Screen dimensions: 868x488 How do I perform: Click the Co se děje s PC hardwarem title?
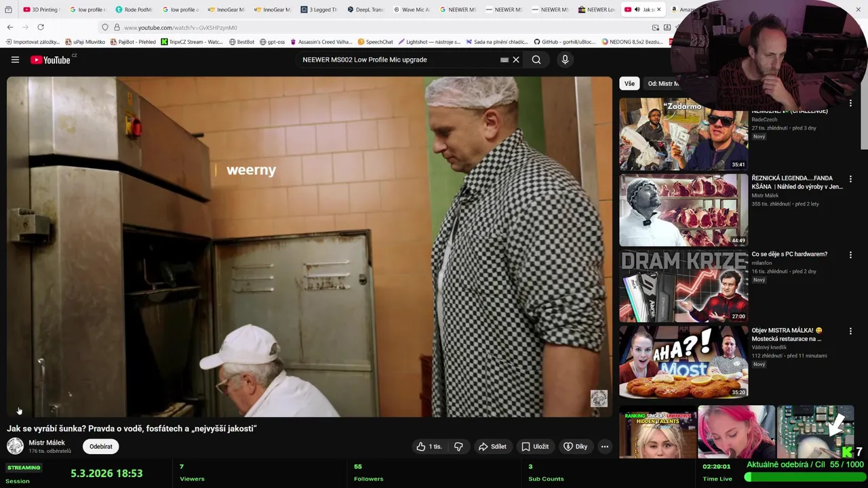(789, 254)
